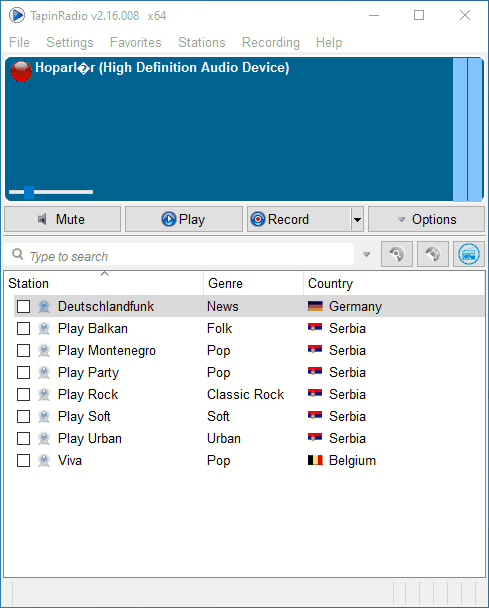
Task: Open the Record button dropdown arrow
Action: 357,219
